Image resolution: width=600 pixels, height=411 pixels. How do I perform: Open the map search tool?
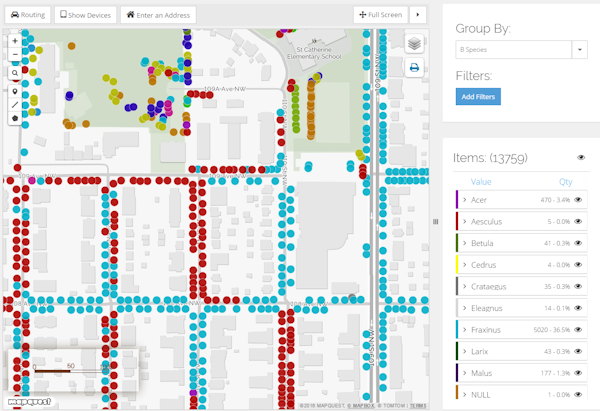(x=15, y=73)
